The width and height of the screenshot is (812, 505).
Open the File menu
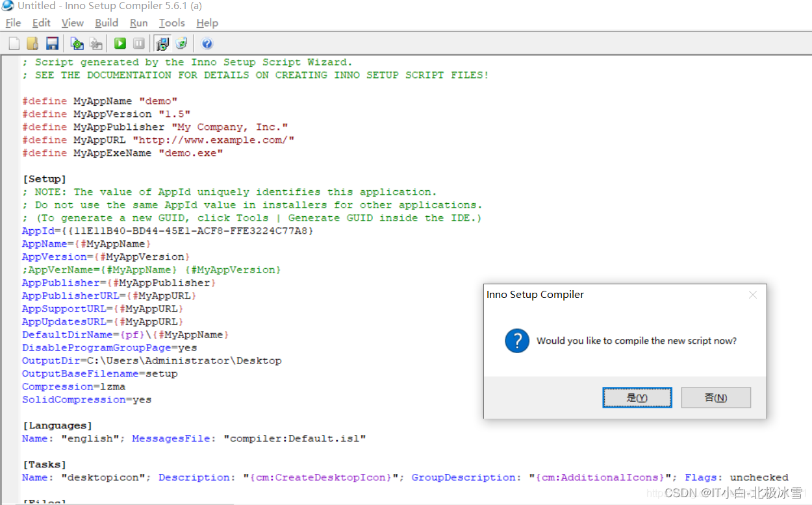[13, 23]
